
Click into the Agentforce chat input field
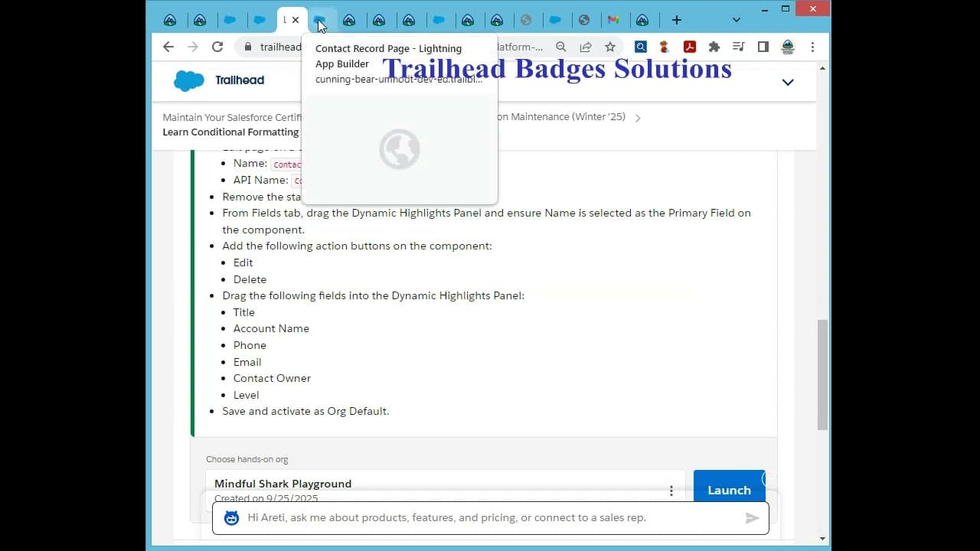pyautogui.click(x=490, y=518)
